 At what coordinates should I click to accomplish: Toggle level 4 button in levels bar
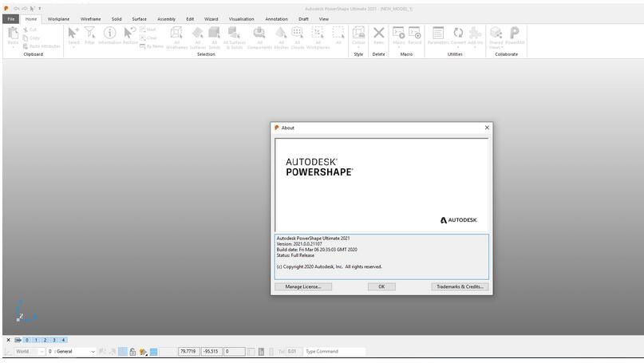click(x=63, y=340)
